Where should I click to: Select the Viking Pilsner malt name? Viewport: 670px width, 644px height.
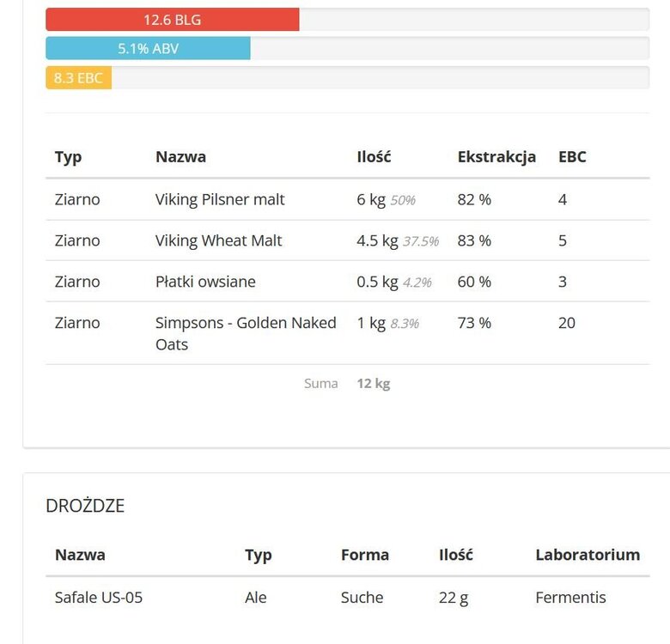point(220,199)
